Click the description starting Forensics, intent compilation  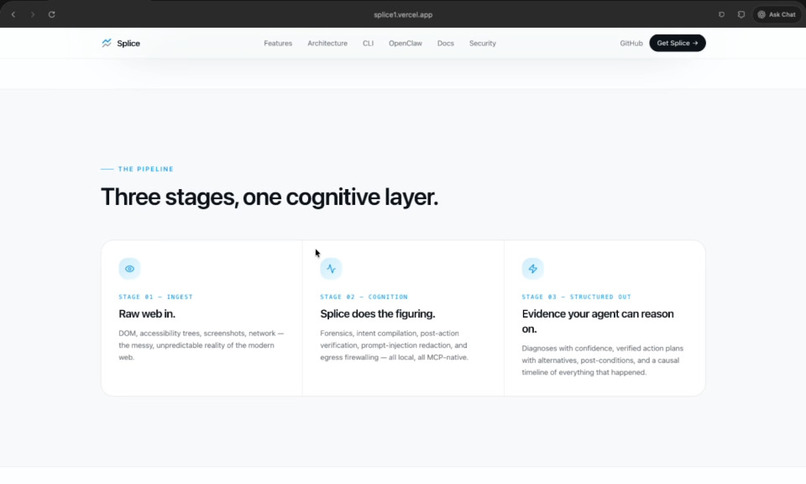[394, 345]
